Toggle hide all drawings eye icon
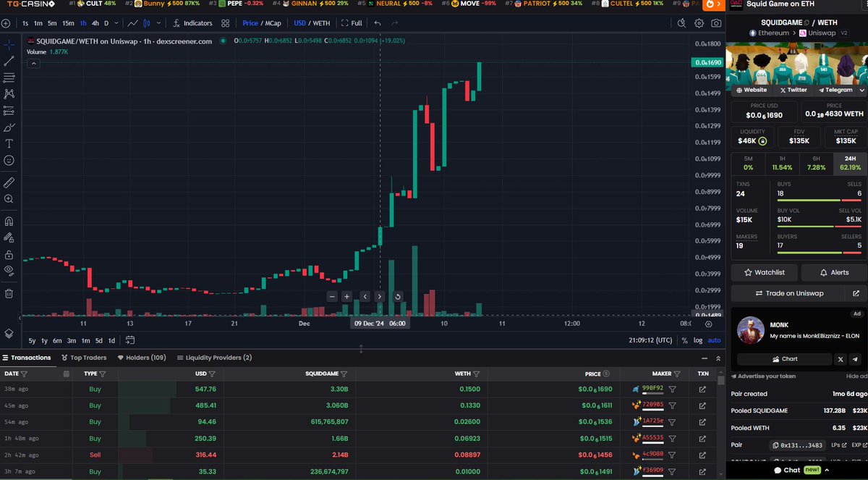This screenshot has height=480, width=868. [x=9, y=271]
